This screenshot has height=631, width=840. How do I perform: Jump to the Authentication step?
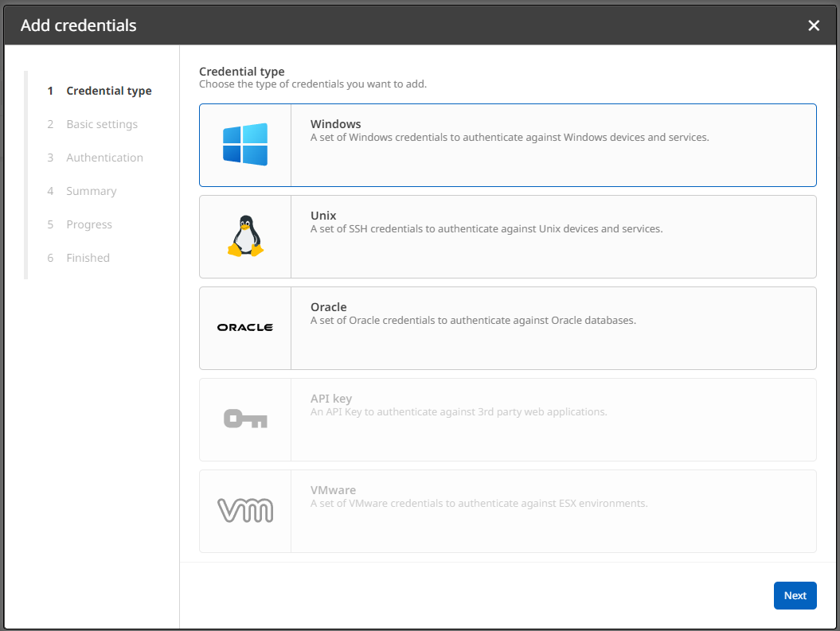pos(104,158)
